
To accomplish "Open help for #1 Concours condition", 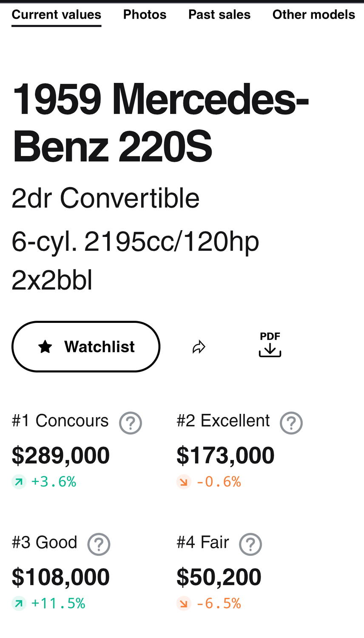I will (x=130, y=423).
